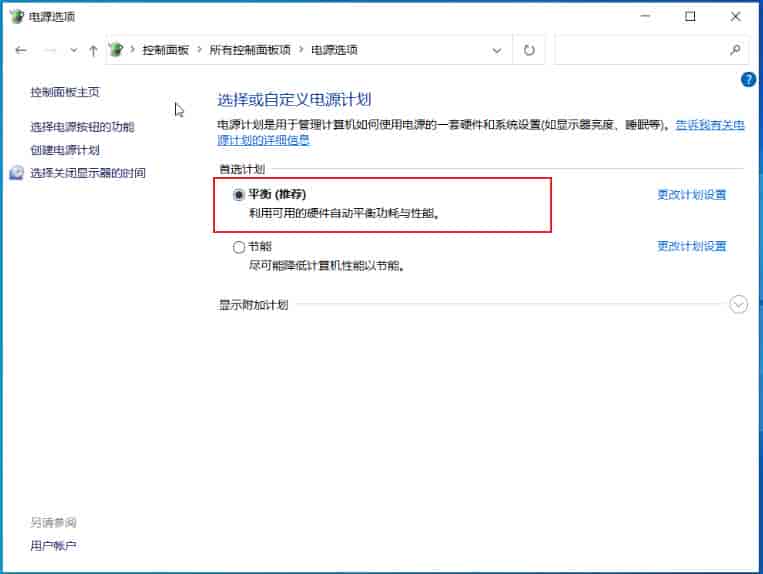Viewport: 763px width, 574px height.
Task: Click the control panel search box
Action: 651,50
